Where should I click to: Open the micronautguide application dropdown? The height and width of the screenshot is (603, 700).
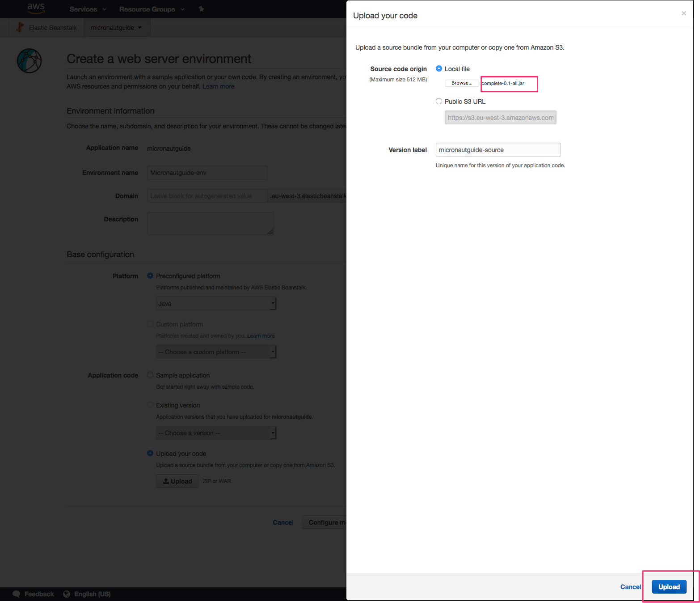pyautogui.click(x=116, y=28)
